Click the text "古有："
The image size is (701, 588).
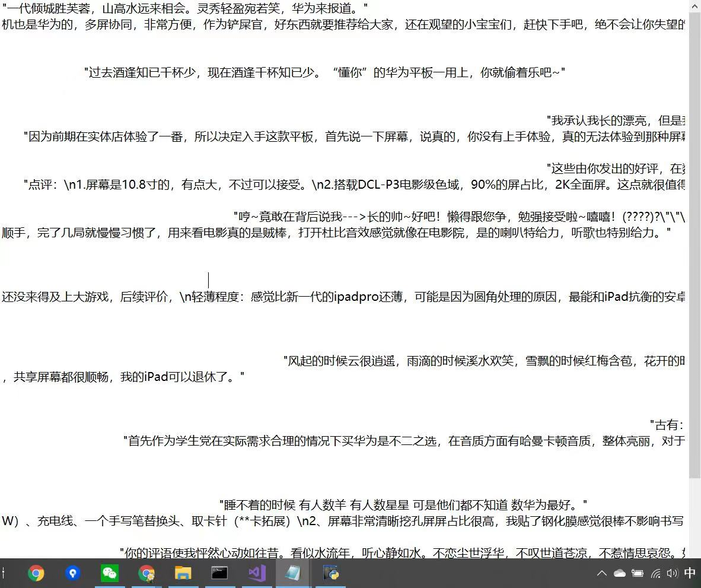click(669, 425)
